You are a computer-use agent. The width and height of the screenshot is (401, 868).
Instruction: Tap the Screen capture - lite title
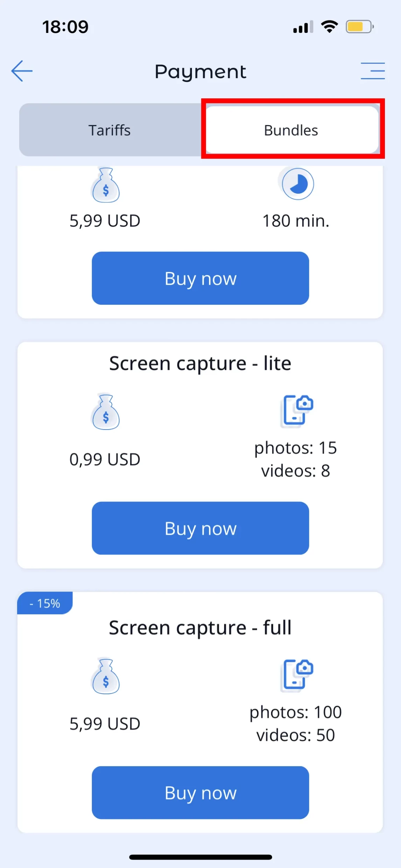[200, 363]
